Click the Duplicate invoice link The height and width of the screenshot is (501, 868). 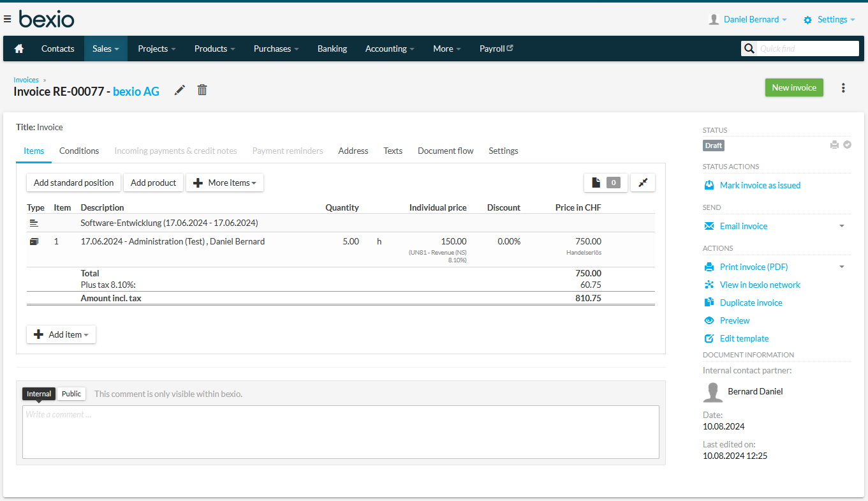point(751,303)
